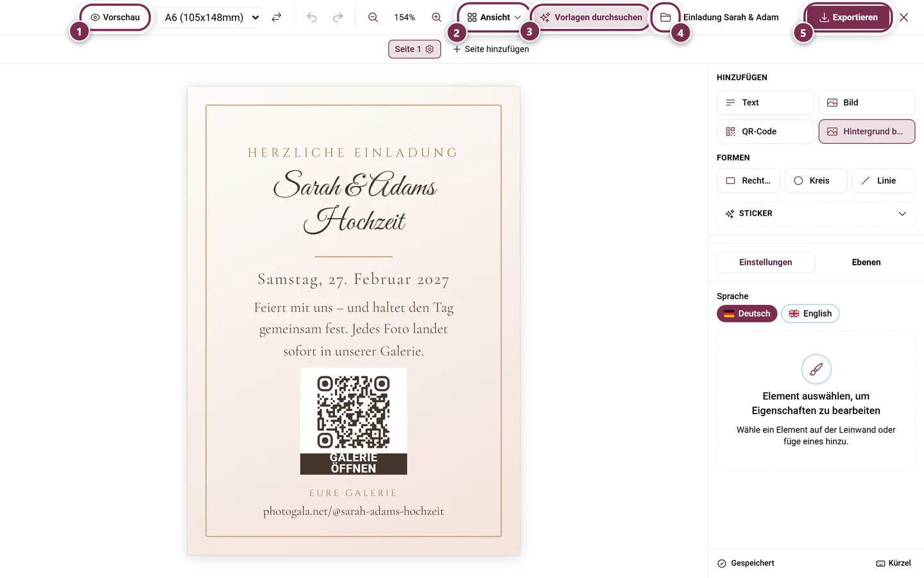Viewport: 924px width, 578px height.
Task: Expand the STICKER section
Action: (x=816, y=214)
